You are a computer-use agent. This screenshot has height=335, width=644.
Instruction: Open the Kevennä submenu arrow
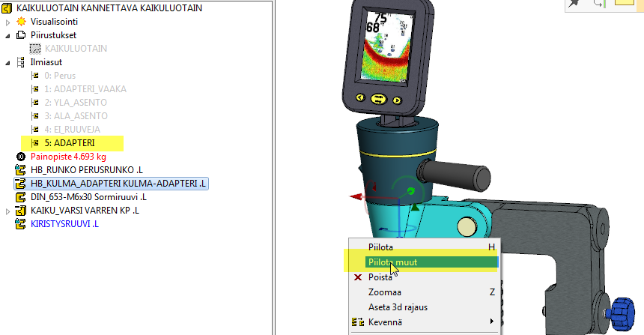[x=492, y=322]
